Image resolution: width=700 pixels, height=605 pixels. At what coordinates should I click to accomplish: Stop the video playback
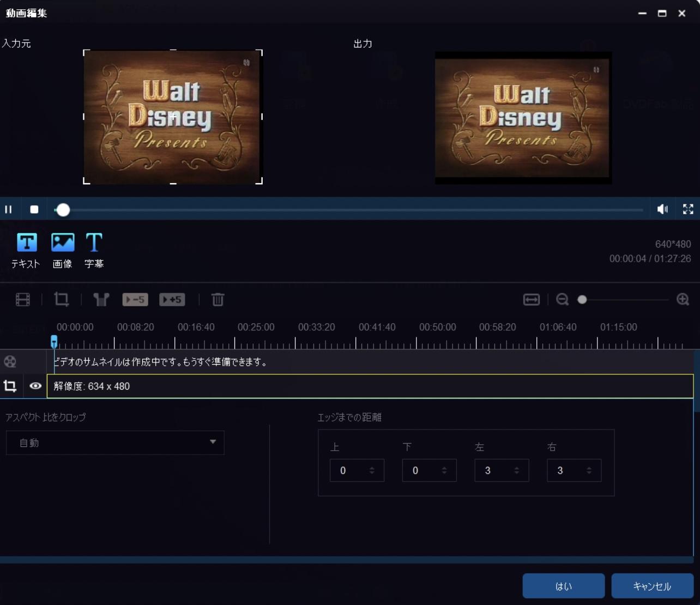coord(34,209)
